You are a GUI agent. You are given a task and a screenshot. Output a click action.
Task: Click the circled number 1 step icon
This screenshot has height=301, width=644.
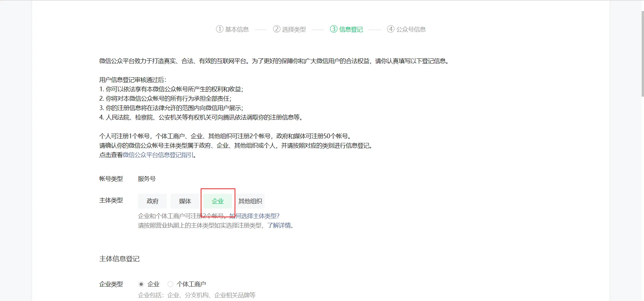(x=219, y=29)
